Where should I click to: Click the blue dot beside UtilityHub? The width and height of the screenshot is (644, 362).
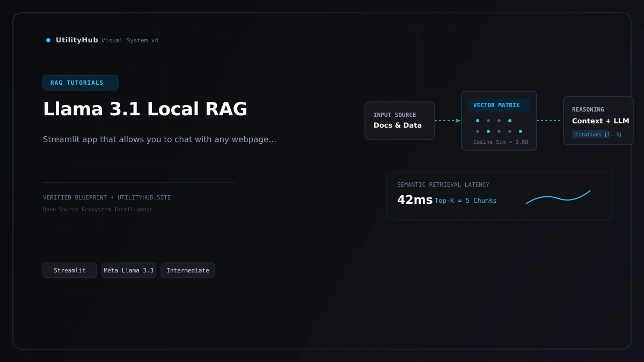pos(48,40)
